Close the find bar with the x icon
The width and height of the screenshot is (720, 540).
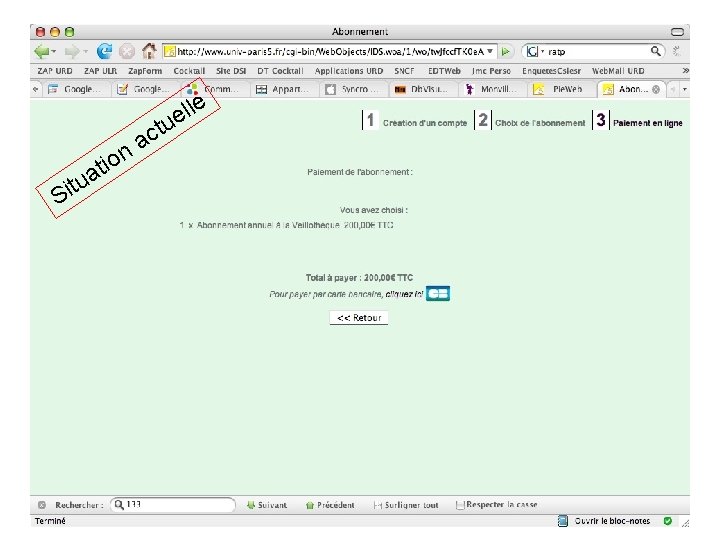pyautogui.click(x=42, y=505)
